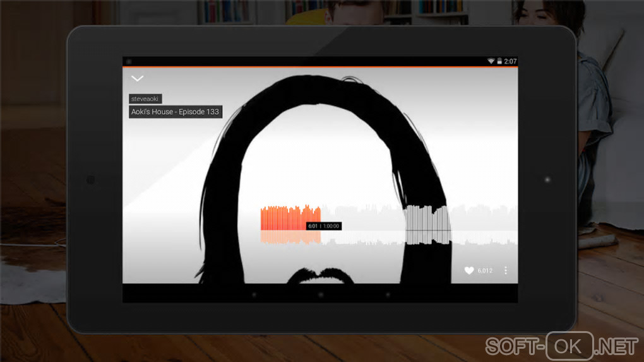Click the 6,012 likes count
Image resolution: width=644 pixels, height=362 pixels.
click(485, 271)
